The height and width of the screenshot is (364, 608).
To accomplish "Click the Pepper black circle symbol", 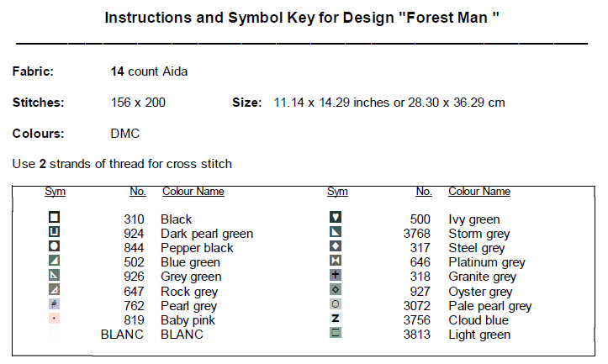I will (55, 246).
